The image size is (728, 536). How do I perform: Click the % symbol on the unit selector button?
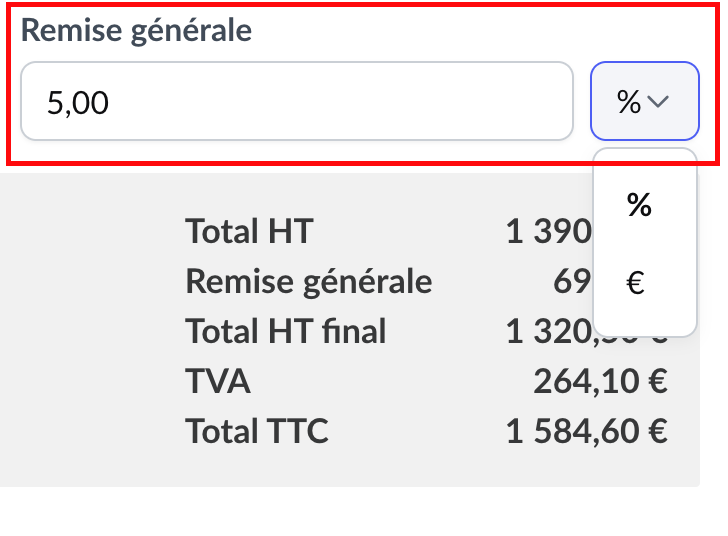point(628,102)
